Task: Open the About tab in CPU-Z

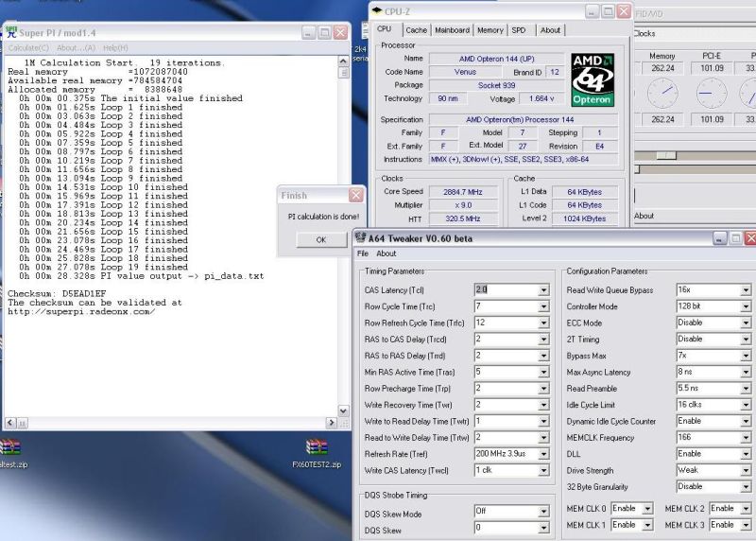Action: (550, 30)
